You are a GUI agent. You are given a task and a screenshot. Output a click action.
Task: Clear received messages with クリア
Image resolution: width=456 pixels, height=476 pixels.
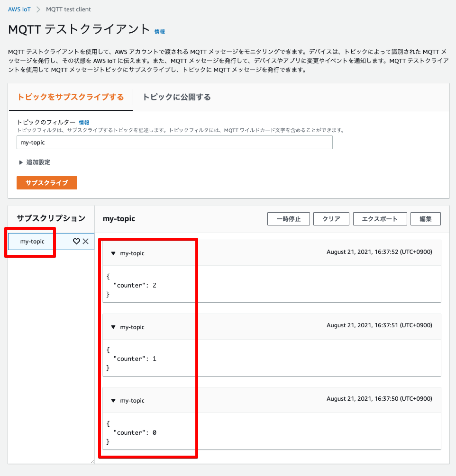tap(331, 218)
